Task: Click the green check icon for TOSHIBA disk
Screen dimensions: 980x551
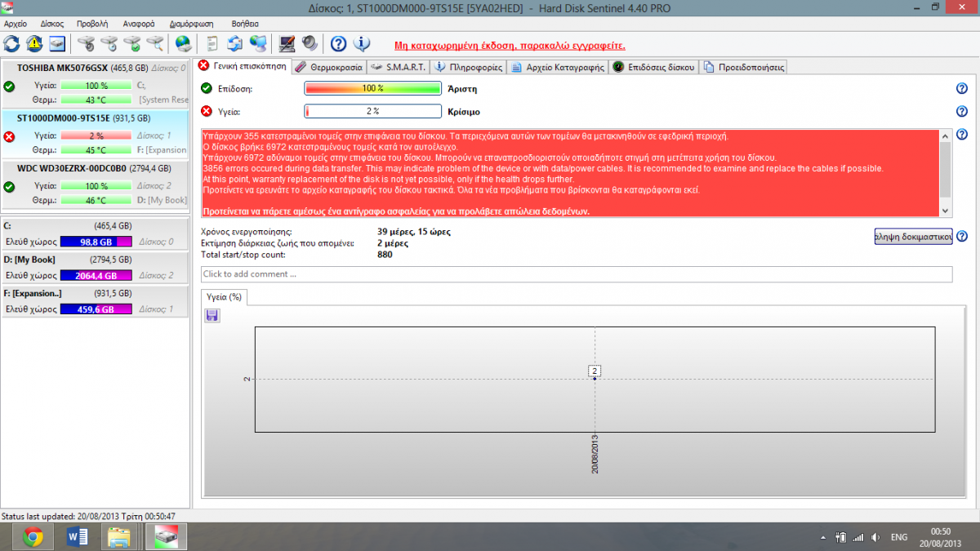Action: [x=9, y=87]
